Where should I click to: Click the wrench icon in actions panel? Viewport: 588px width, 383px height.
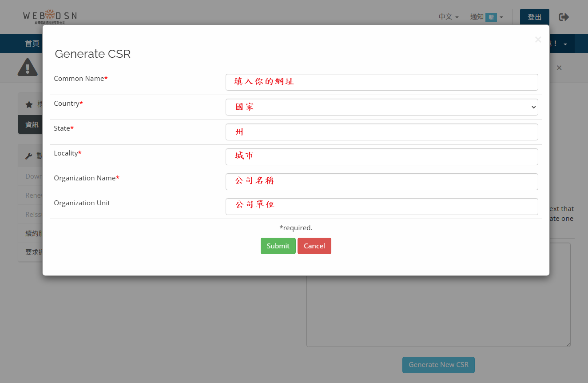coord(29,156)
